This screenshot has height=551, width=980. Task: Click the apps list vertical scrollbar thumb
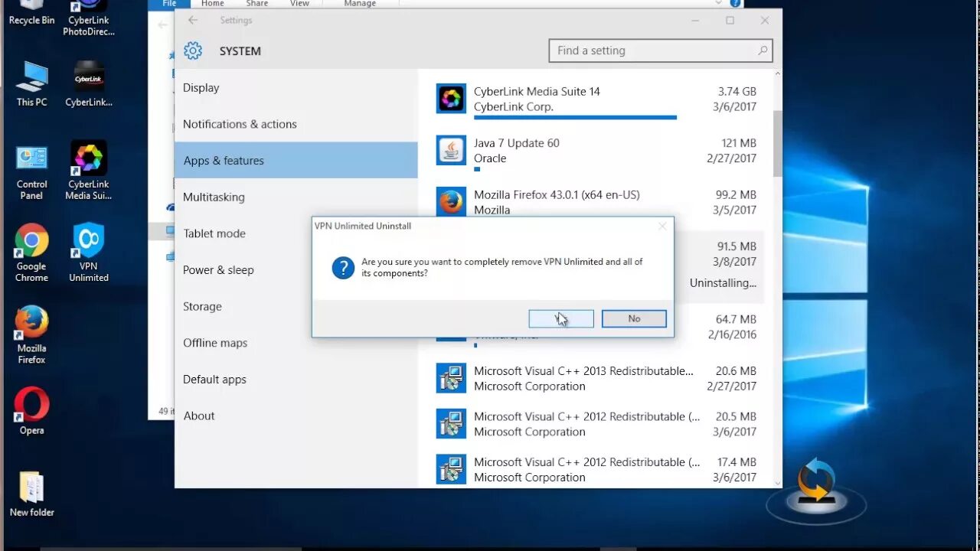[x=778, y=143]
